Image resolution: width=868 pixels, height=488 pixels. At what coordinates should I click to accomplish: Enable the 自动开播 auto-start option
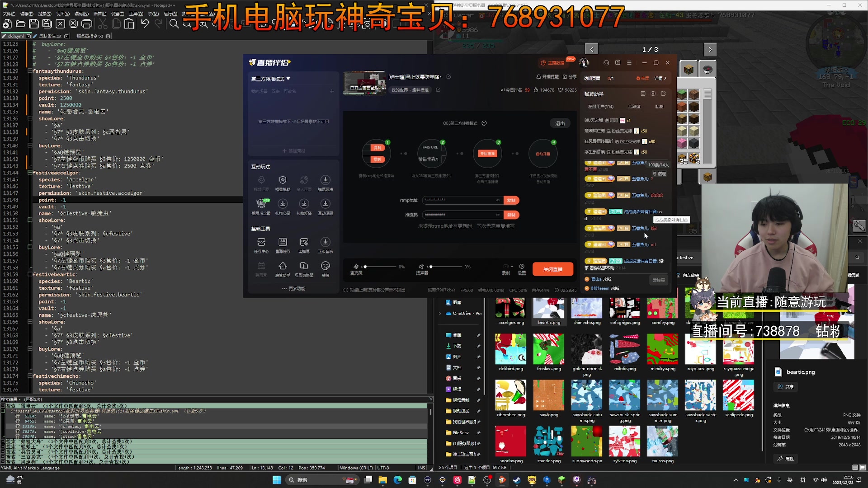coord(543,154)
